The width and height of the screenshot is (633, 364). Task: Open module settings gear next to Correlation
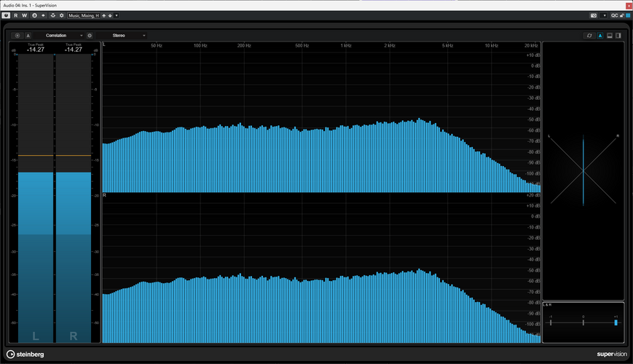click(90, 36)
